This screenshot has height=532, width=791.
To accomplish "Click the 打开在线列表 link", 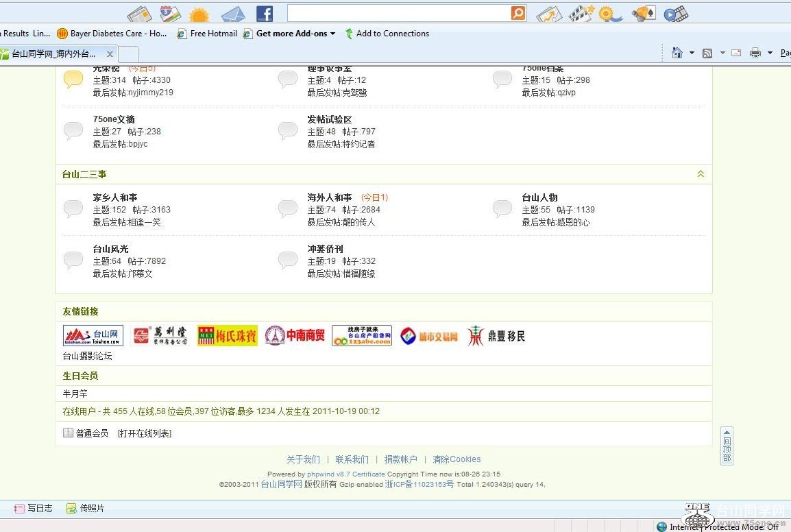I will 144,433.
